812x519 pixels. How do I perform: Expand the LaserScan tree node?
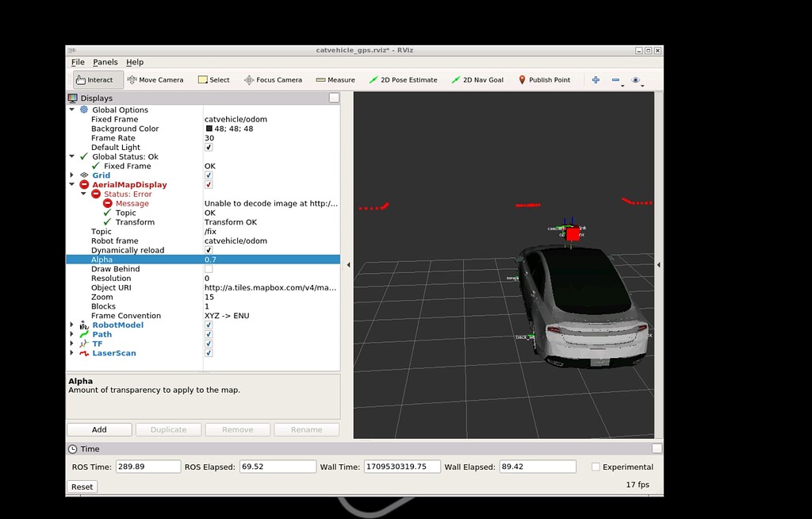[72, 353]
